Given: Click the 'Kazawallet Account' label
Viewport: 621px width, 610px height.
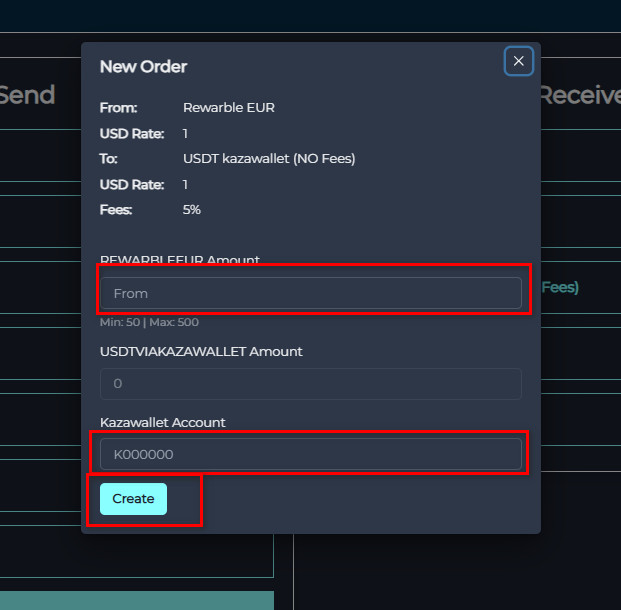Looking at the screenshot, I should pyautogui.click(x=163, y=423).
